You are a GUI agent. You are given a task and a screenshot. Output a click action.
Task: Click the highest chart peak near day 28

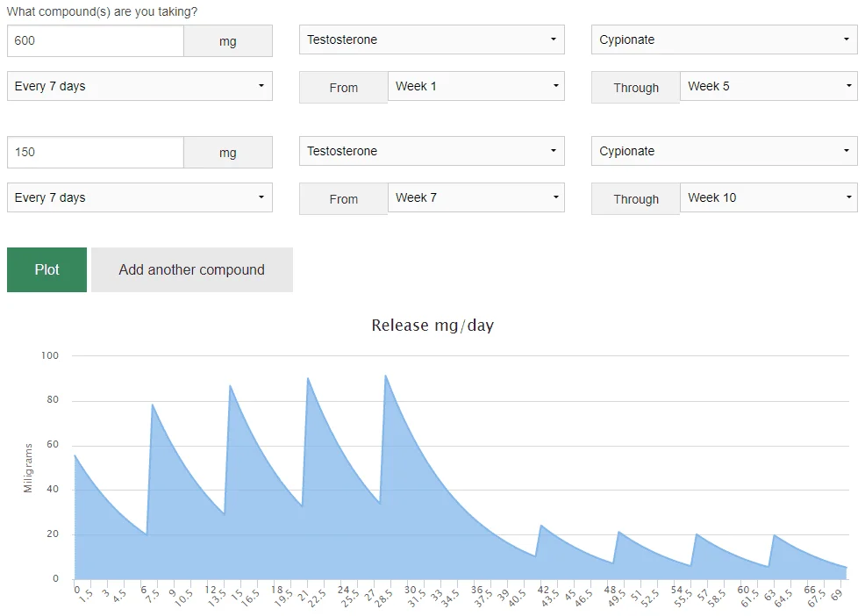click(385, 376)
